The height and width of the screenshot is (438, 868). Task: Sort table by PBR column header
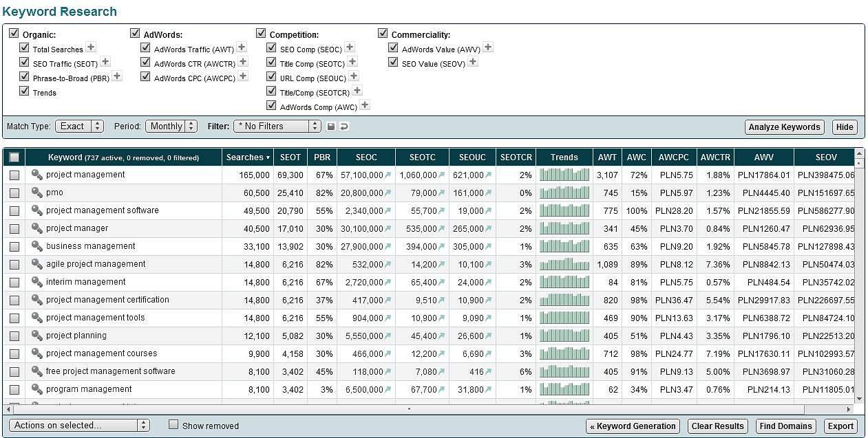click(322, 157)
